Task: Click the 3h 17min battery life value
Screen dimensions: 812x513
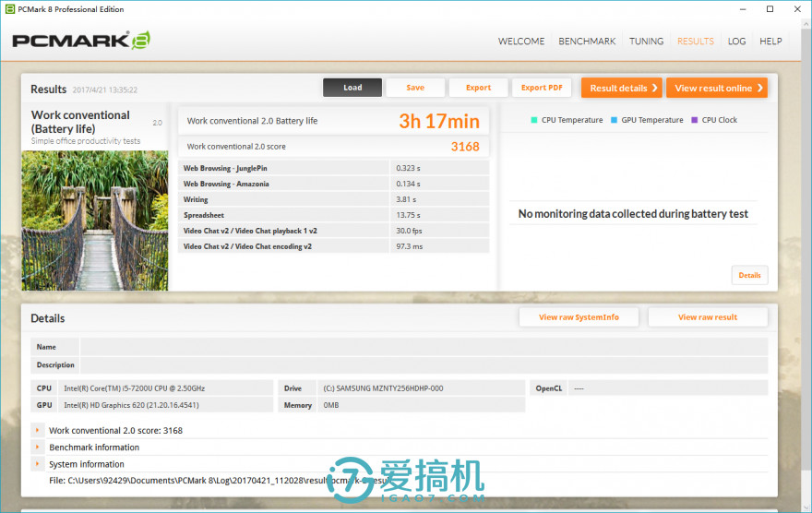Action: 439,121
